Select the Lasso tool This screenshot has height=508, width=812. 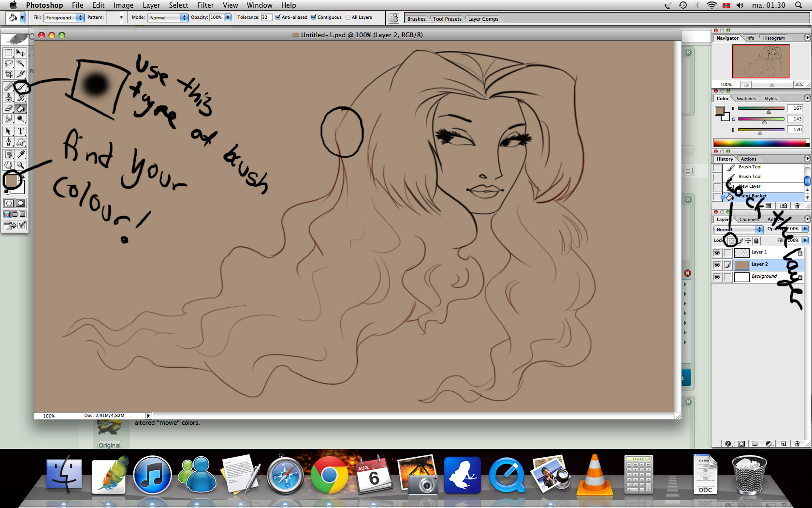click(9, 63)
